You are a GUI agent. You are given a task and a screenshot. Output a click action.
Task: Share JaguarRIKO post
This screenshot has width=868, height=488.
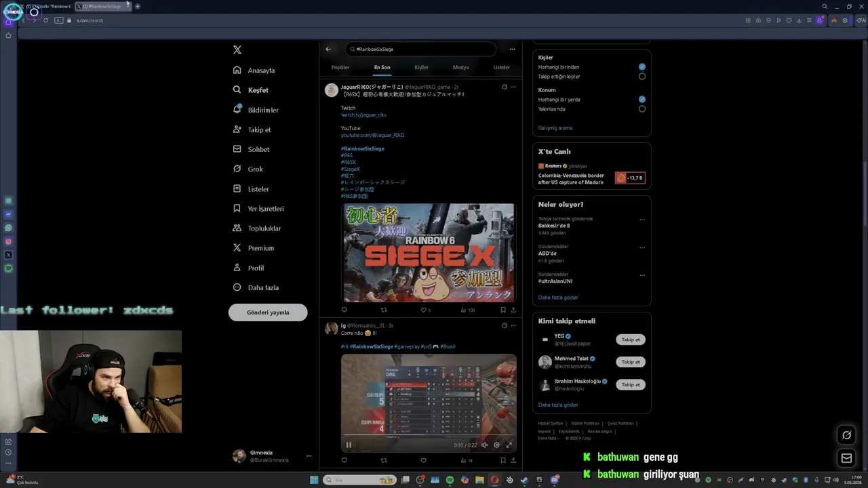[513, 310]
